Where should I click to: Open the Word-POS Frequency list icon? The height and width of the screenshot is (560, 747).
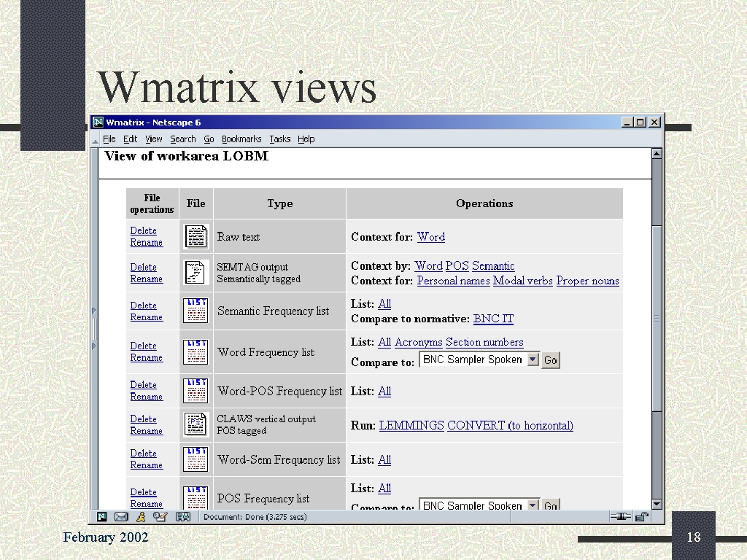pos(196,391)
